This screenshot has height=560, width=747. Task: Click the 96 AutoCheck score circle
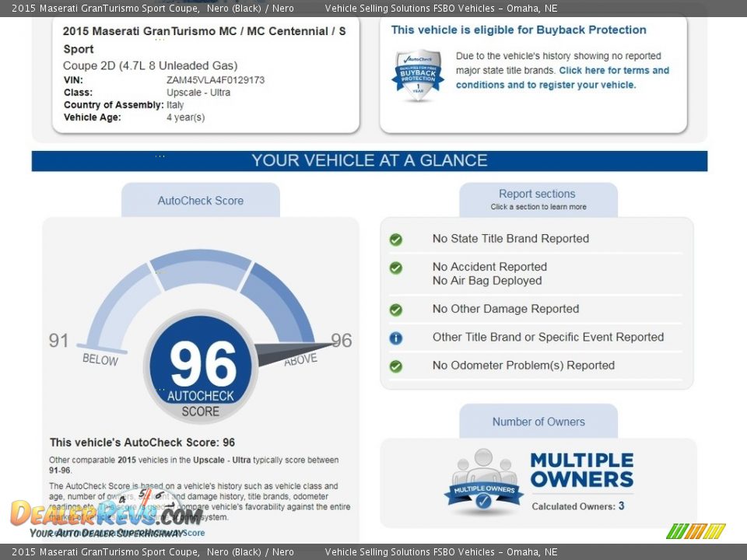[x=201, y=366]
